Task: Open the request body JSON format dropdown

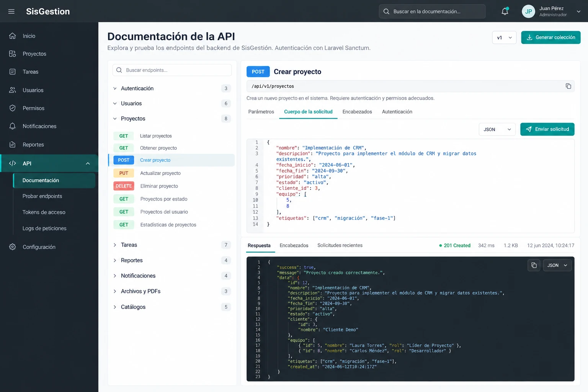Action: click(497, 129)
